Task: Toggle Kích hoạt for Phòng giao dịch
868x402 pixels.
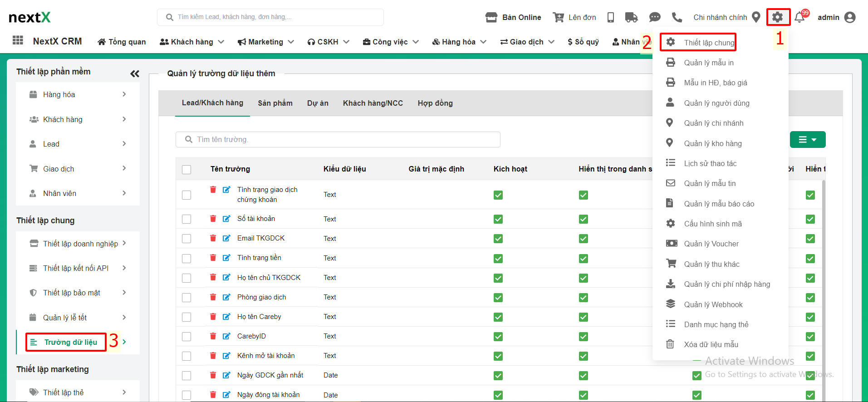Action: pos(498,297)
